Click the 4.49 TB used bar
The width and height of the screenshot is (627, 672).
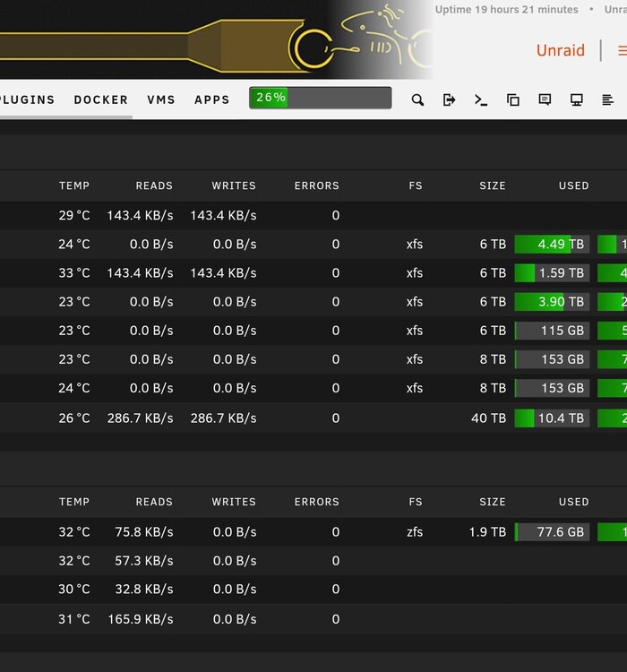point(552,245)
